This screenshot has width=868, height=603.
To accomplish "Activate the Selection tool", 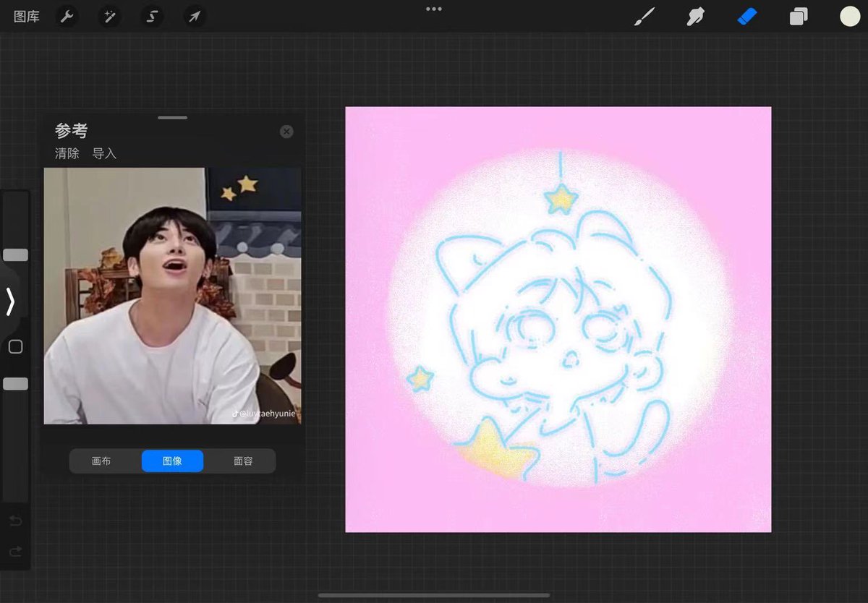I will (x=153, y=16).
